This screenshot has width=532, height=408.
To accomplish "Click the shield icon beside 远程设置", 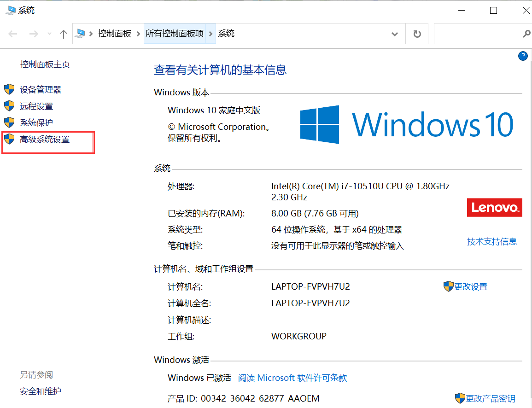I will [x=9, y=106].
